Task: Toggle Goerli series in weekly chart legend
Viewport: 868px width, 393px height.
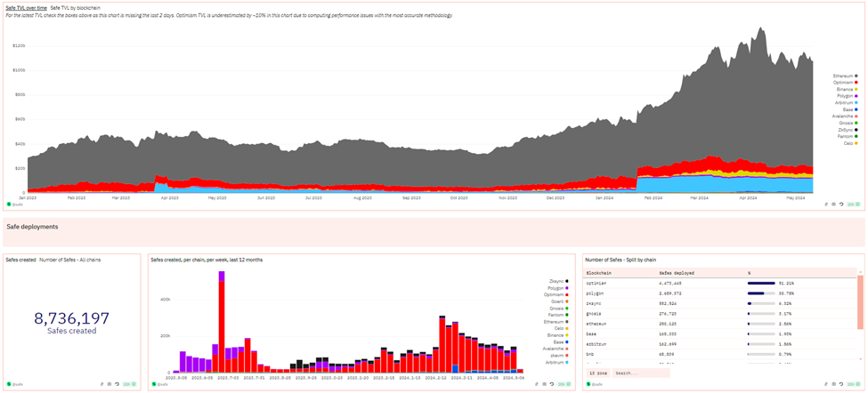Action: pyautogui.click(x=561, y=301)
